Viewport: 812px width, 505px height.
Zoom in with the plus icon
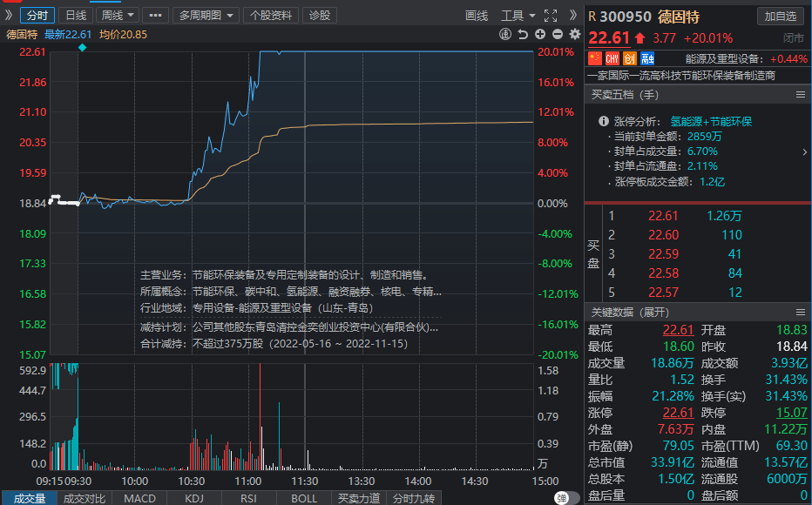click(x=540, y=34)
